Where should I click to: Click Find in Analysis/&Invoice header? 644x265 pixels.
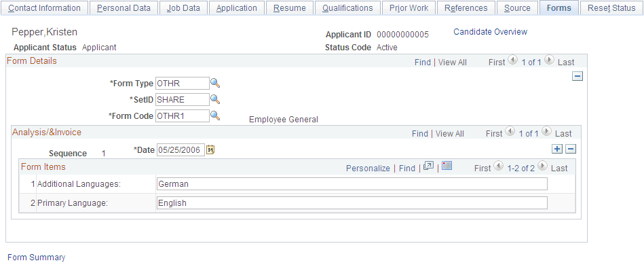420,134
